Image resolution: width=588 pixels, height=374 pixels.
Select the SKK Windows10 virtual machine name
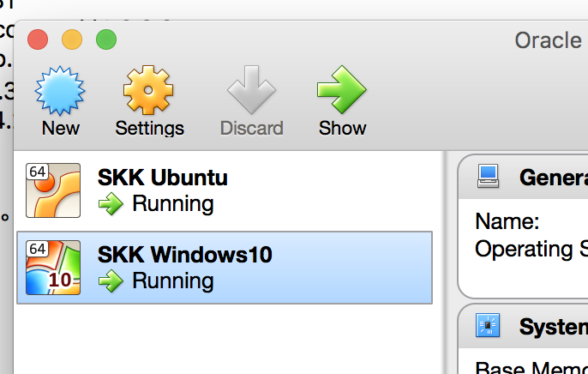[x=185, y=254]
